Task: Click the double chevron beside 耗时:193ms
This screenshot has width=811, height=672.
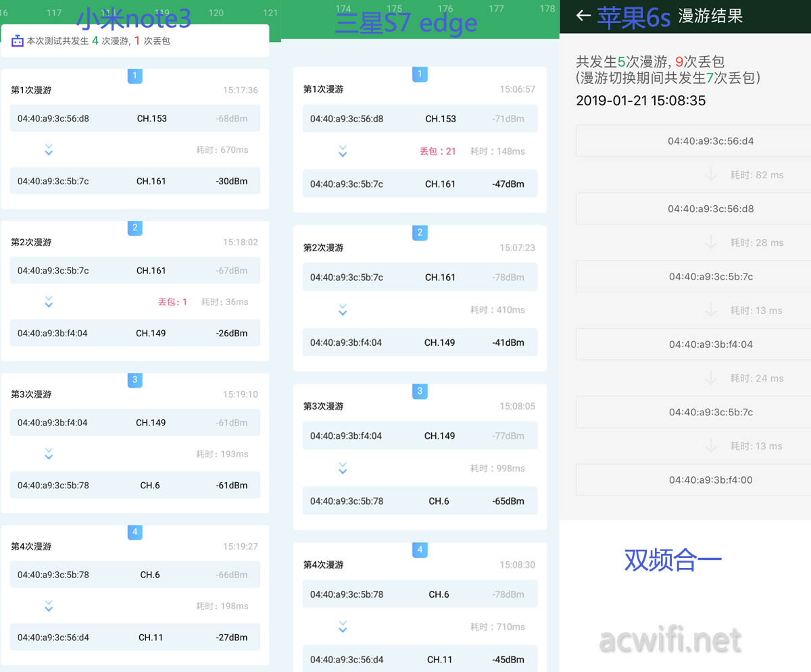Action: click(49, 454)
